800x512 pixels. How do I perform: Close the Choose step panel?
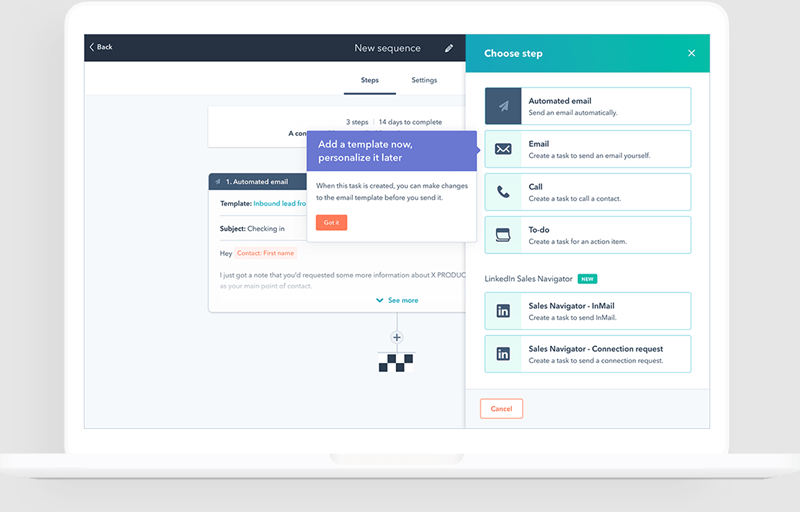click(x=691, y=53)
